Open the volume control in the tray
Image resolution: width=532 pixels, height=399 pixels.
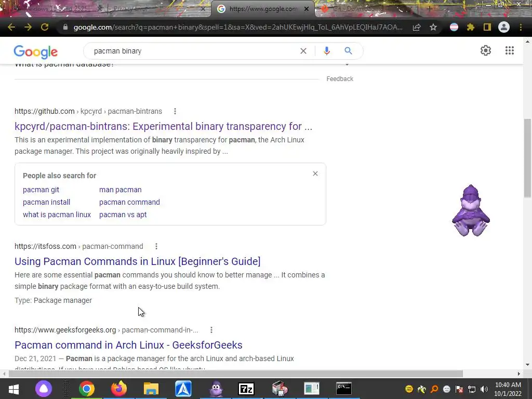click(484, 389)
